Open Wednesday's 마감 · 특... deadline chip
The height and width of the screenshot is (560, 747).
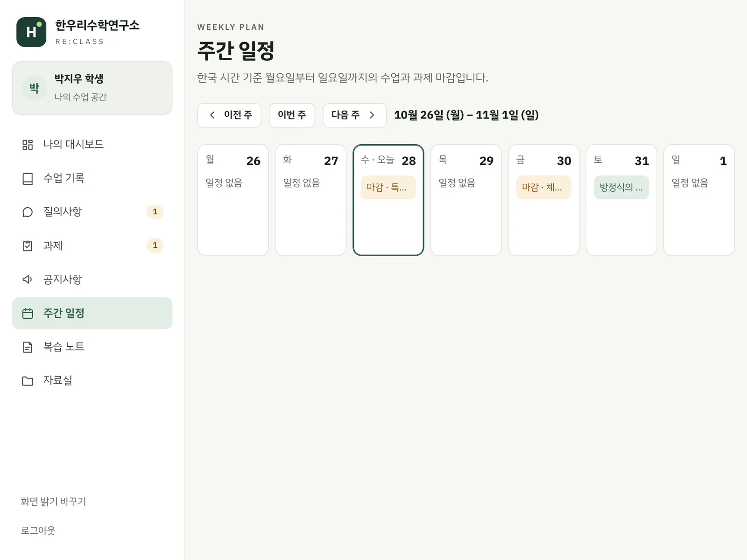coord(388,187)
